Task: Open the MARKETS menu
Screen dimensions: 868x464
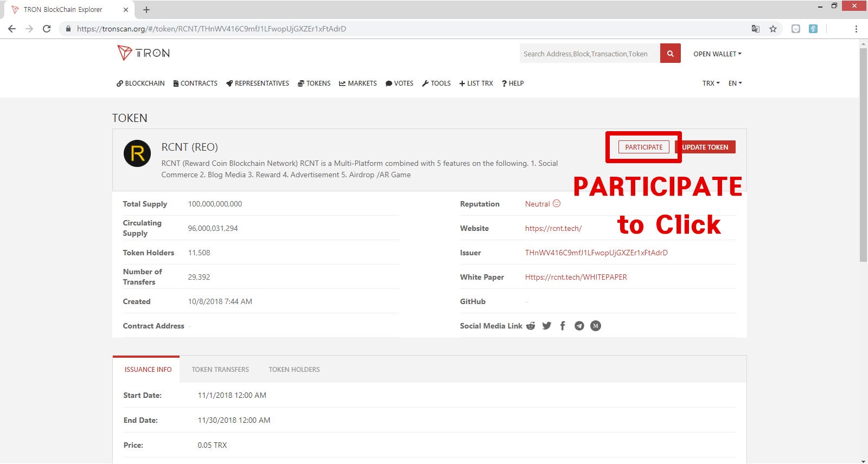Action: tap(358, 83)
